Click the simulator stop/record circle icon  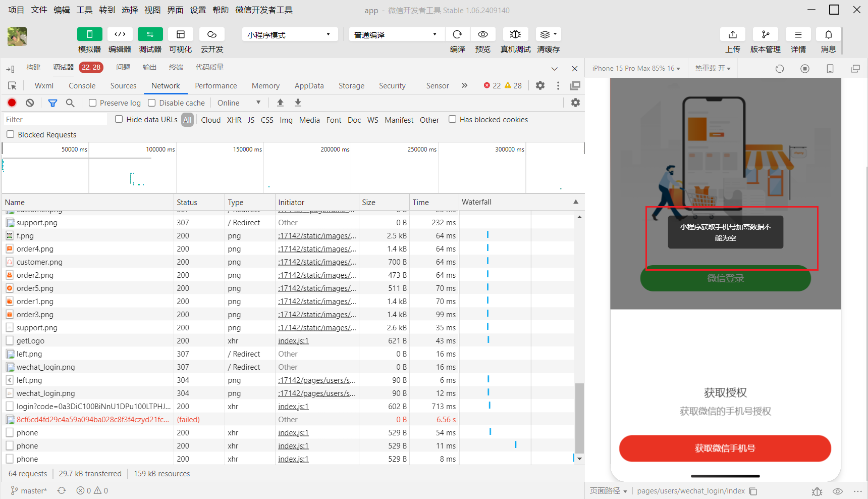click(805, 68)
